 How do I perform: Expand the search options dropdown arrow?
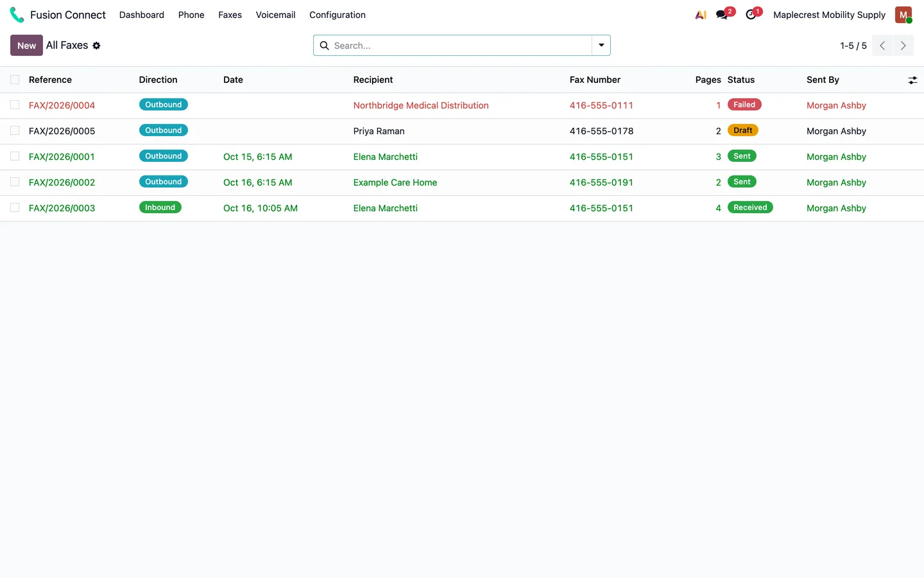[601, 46]
